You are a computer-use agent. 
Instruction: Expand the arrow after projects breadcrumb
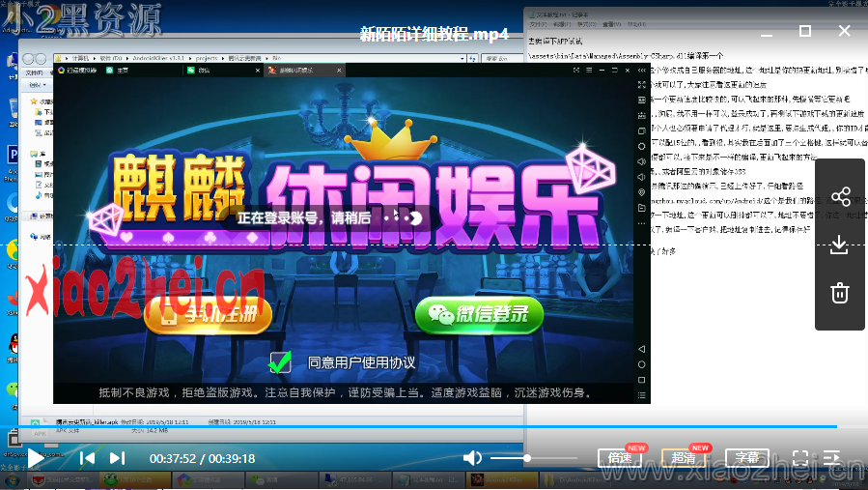(223, 58)
